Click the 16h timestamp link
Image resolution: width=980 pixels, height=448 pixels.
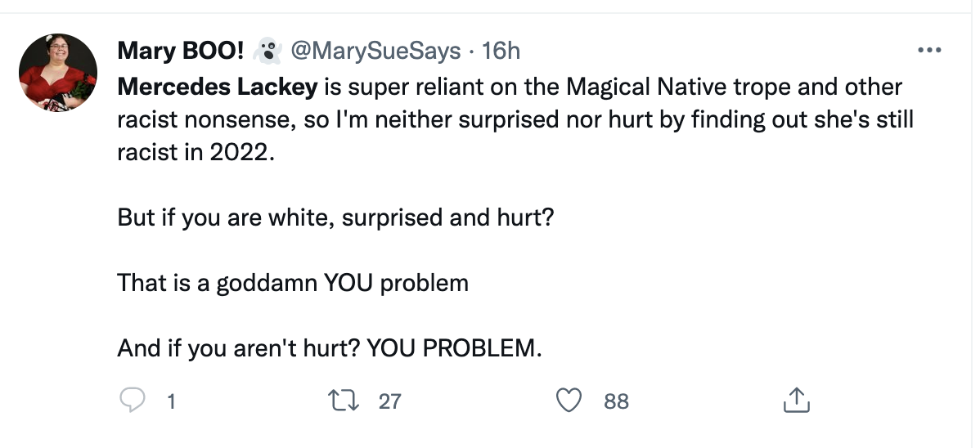(501, 52)
